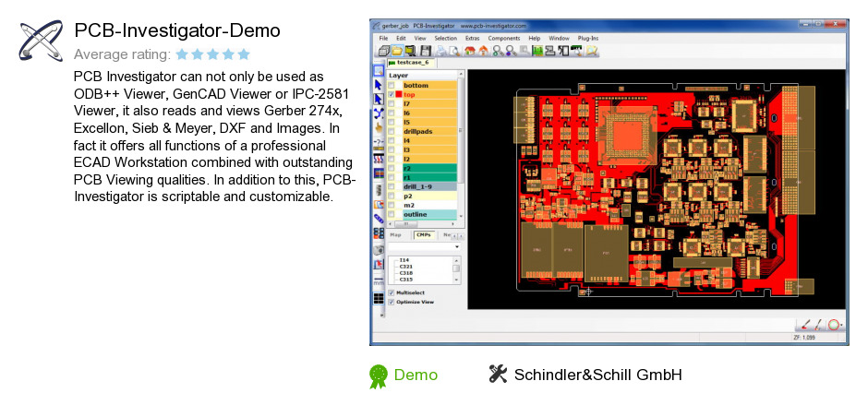Click the layer list horizontal scrollbar thumb

coord(405,224)
